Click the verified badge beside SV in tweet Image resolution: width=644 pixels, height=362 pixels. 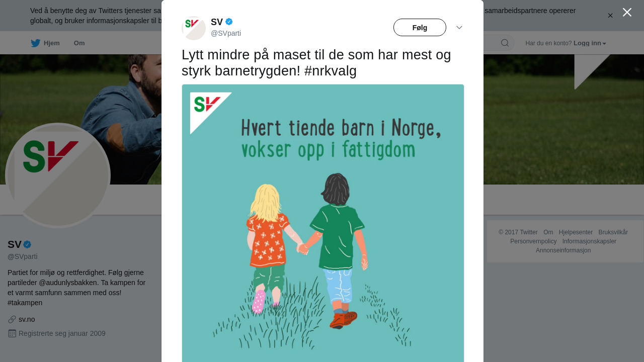(x=229, y=22)
